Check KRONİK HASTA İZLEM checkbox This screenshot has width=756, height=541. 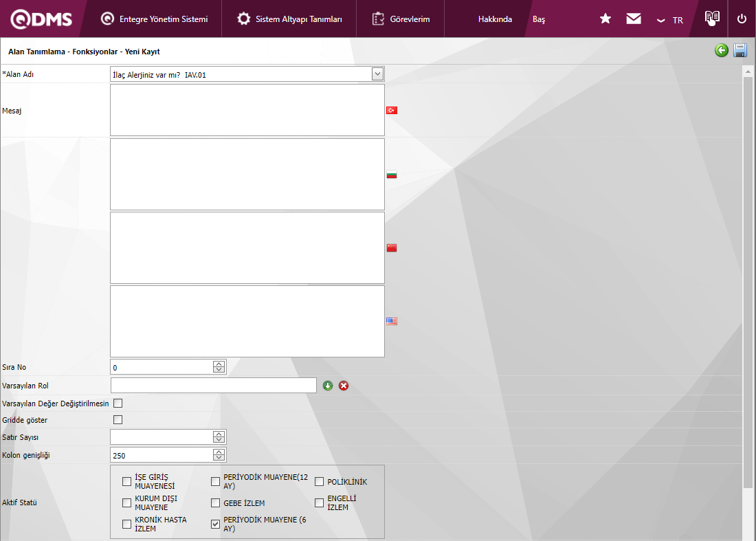[x=127, y=524]
